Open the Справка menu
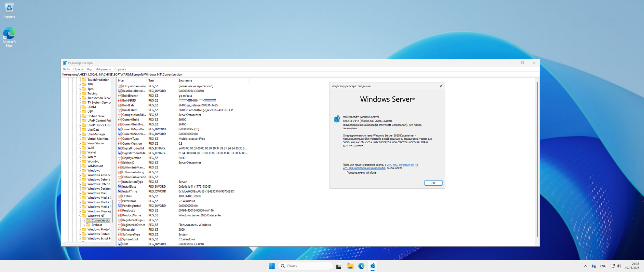This screenshot has height=272, width=644. [x=120, y=69]
